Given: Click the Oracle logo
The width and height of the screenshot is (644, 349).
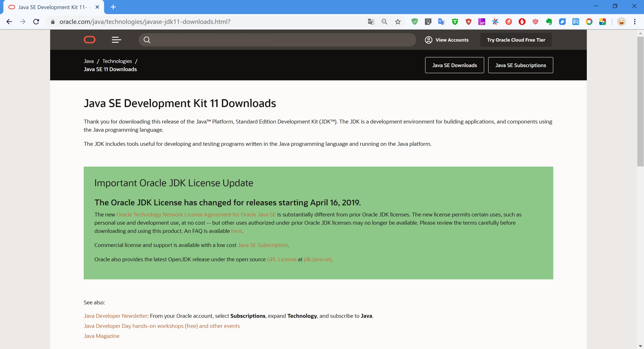Looking at the screenshot, I should (90, 40).
